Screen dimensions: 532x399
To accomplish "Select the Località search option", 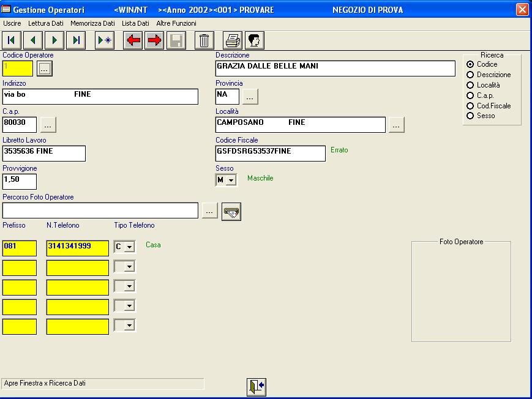I will (x=470, y=85).
